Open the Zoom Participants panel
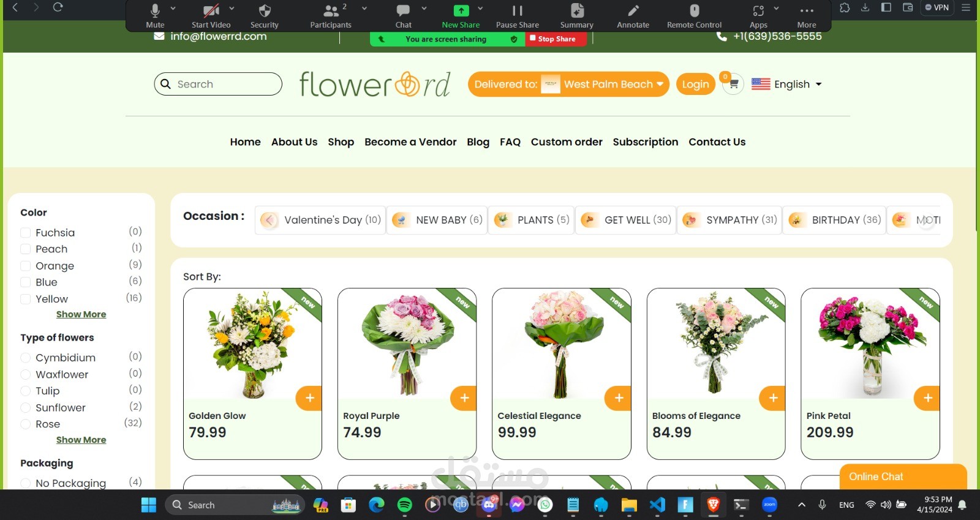The image size is (980, 520). coord(331,15)
